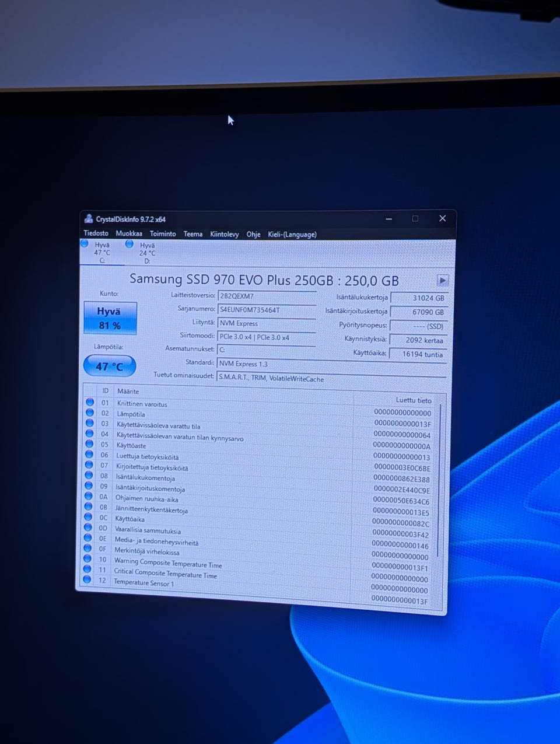Click the 47 °C temperature button
The width and height of the screenshot is (560, 744).
110,366
